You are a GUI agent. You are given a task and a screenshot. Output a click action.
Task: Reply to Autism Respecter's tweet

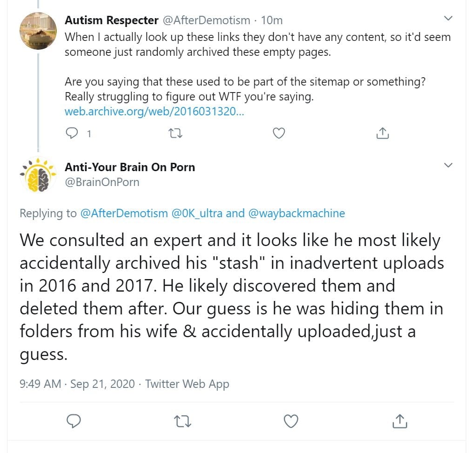click(x=72, y=133)
